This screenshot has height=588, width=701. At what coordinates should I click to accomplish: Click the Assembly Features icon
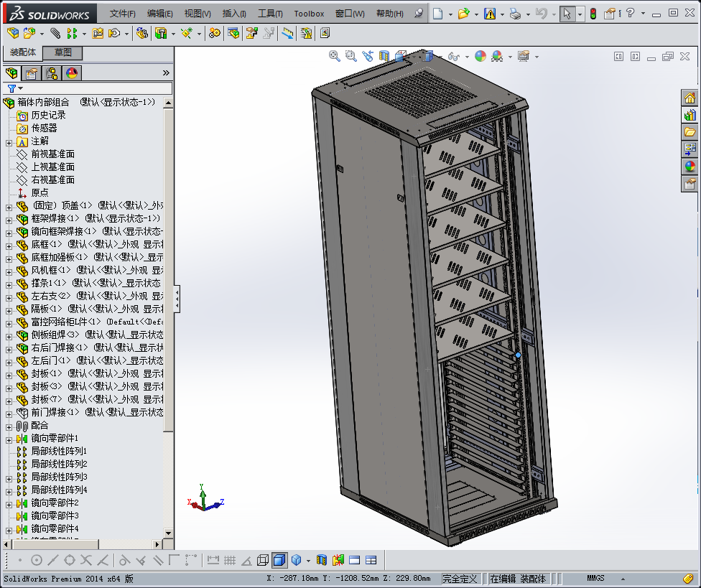[161, 33]
